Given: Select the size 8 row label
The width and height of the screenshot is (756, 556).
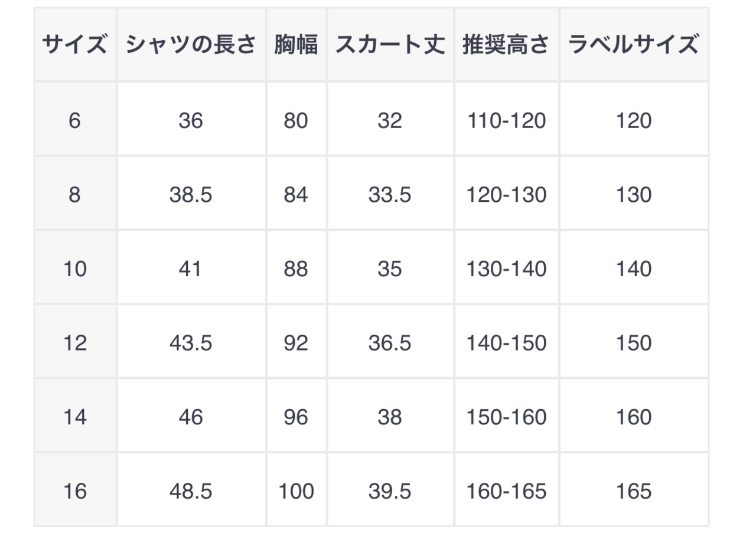Looking at the screenshot, I should click(75, 194).
